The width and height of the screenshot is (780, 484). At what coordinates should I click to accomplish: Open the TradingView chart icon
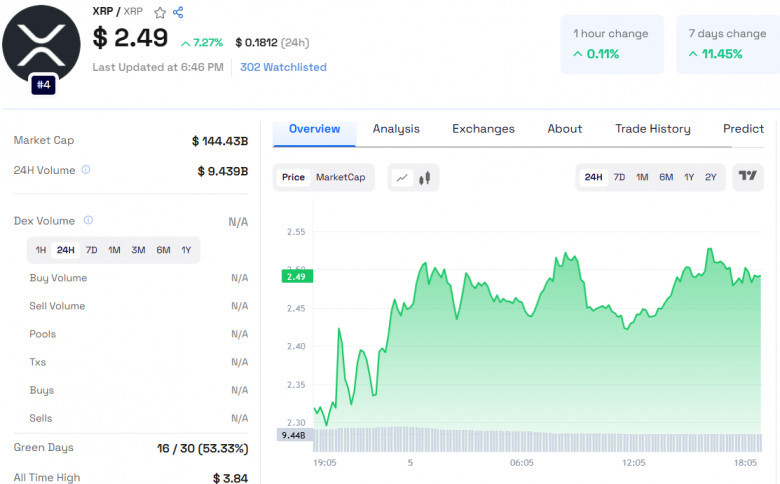point(747,176)
